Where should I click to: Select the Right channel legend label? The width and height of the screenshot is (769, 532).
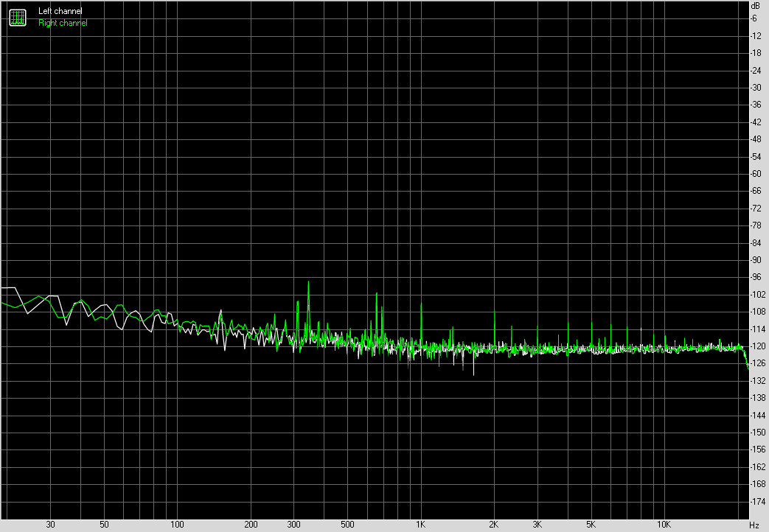(63, 23)
